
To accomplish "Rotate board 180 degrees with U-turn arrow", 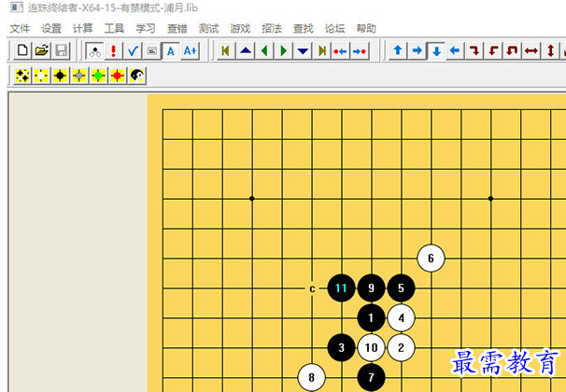I will (x=512, y=50).
